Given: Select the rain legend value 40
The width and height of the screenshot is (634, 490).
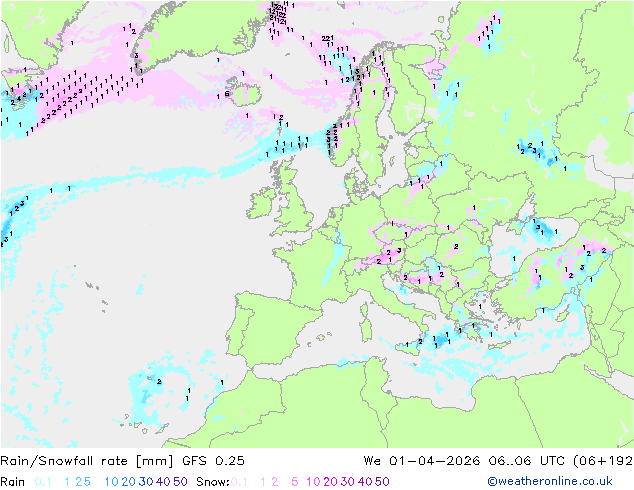Looking at the screenshot, I should tap(163, 482).
